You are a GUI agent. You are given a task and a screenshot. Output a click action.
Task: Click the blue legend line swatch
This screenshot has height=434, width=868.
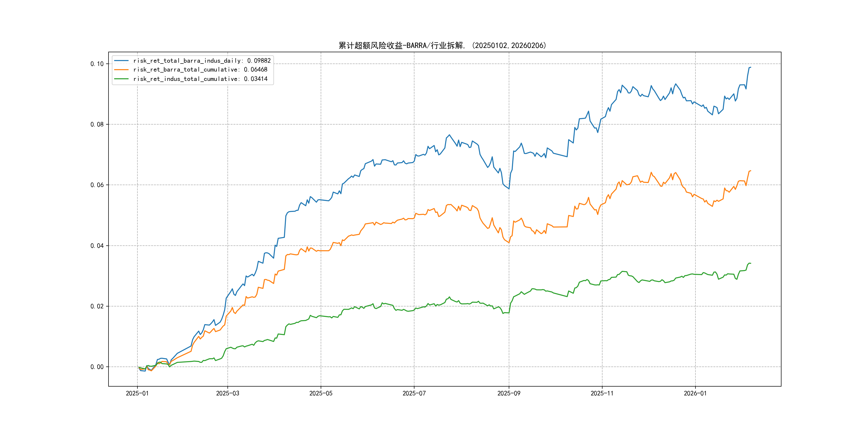tap(121, 61)
